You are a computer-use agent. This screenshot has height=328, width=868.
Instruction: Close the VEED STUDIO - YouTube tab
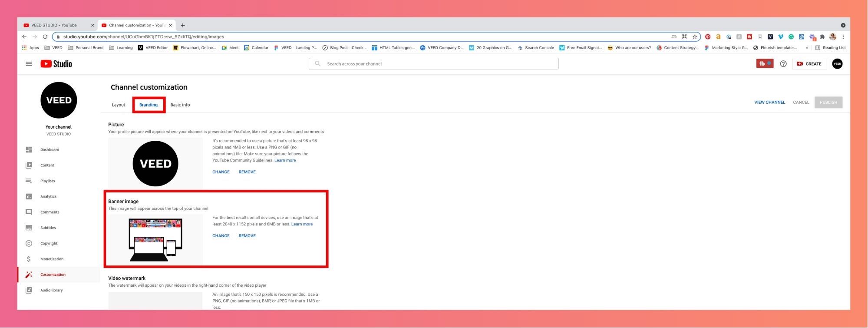(x=92, y=25)
